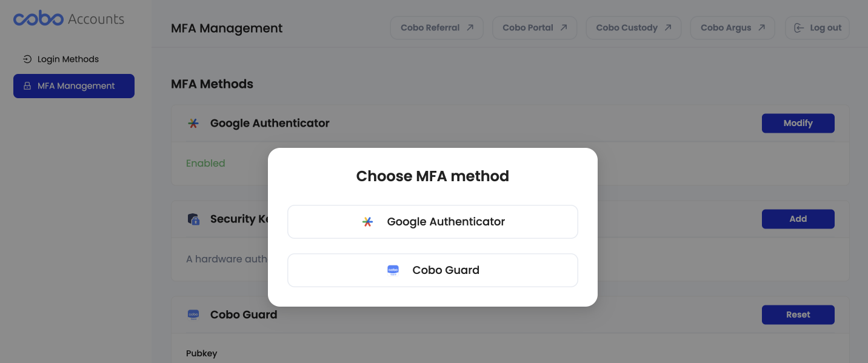Screen dimensions: 868x363
Task: Choose Cobo Guard as MFA method
Action: (433, 270)
